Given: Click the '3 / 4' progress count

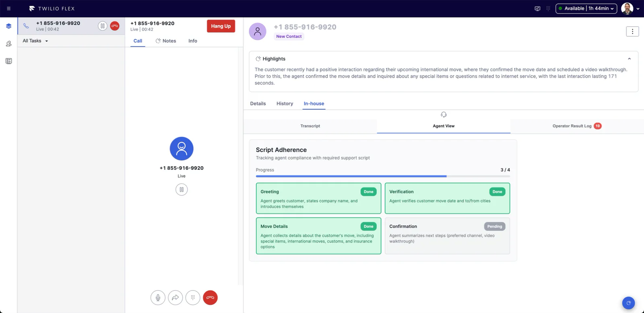Looking at the screenshot, I should click(x=505, y=170).
